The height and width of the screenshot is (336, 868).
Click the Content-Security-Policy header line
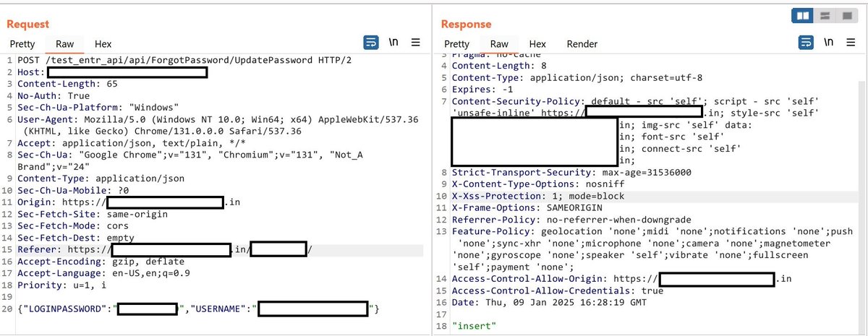[636, 131]
